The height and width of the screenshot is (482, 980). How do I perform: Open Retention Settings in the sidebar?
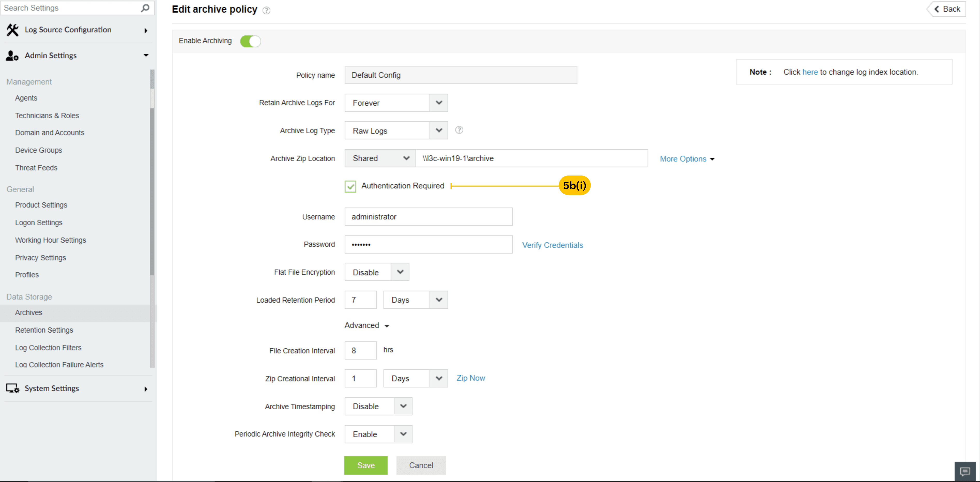[44, 330]
